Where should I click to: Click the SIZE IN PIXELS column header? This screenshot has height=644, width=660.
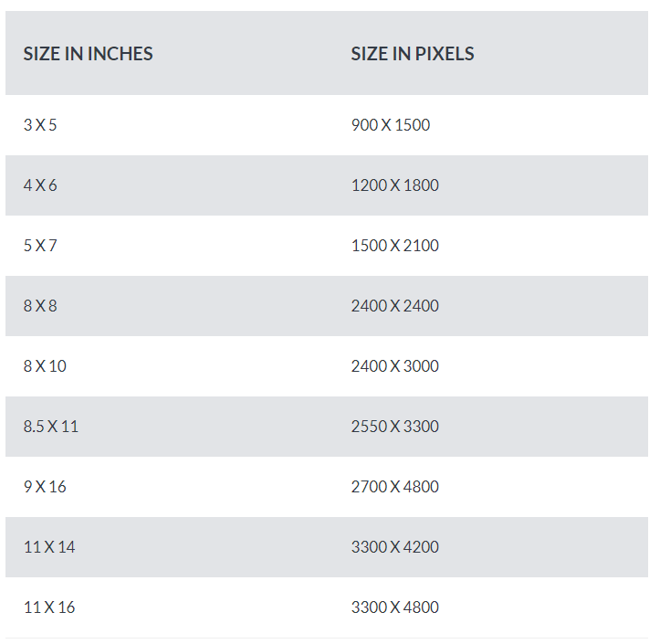click(413, 54)
